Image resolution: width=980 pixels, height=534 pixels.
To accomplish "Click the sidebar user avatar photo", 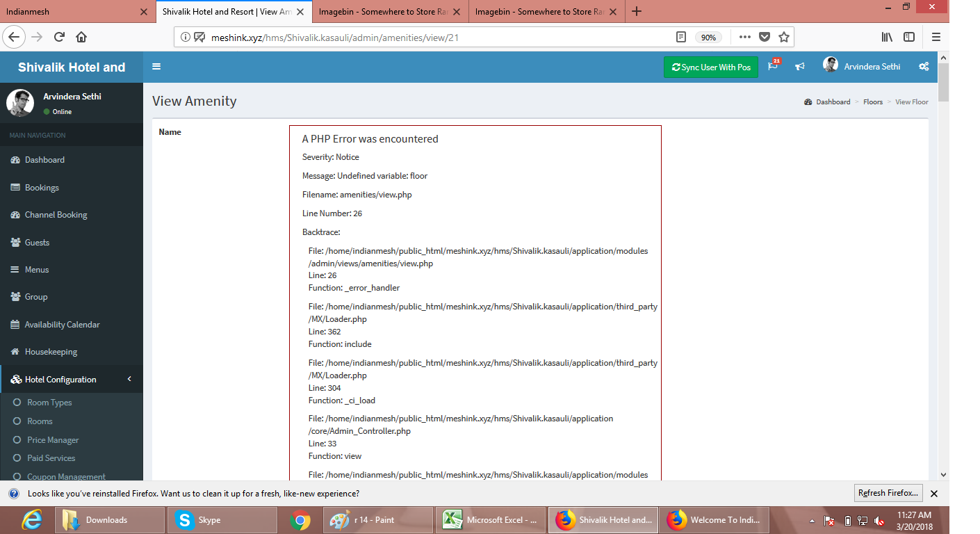I will tap(20, 103).
